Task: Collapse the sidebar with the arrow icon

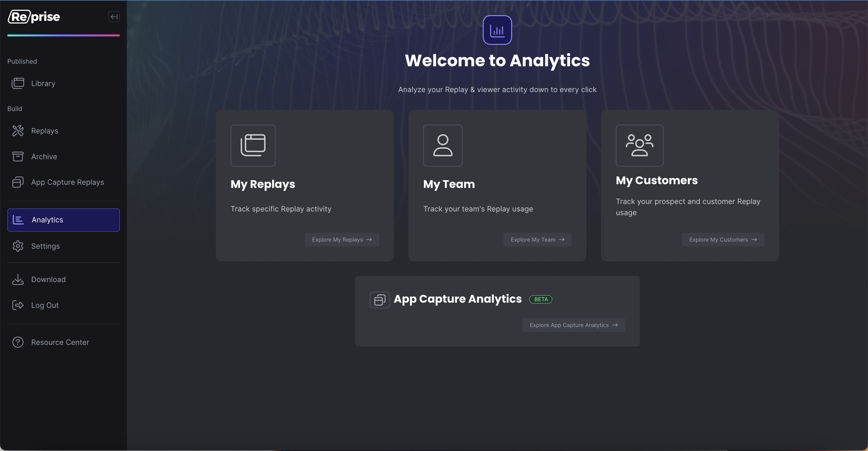Action: 114,17
